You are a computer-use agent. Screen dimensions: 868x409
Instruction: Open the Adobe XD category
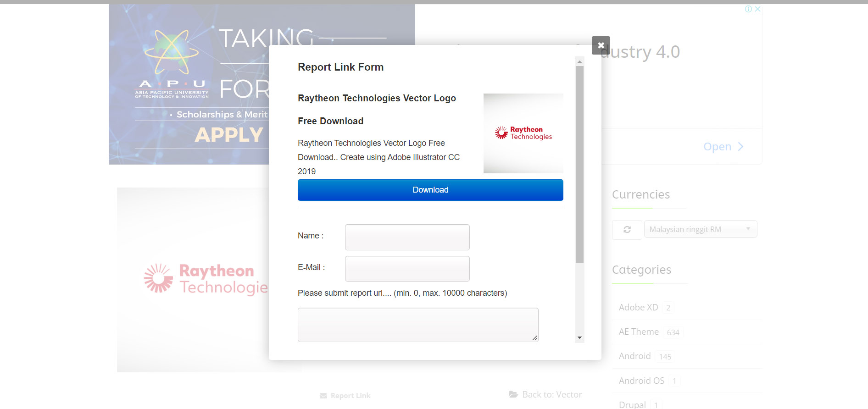(638, 307)
